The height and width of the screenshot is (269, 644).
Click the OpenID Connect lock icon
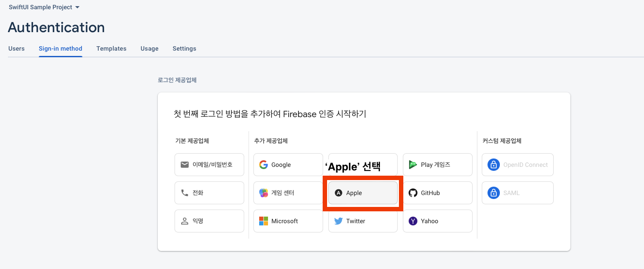[x=493, y=165]
